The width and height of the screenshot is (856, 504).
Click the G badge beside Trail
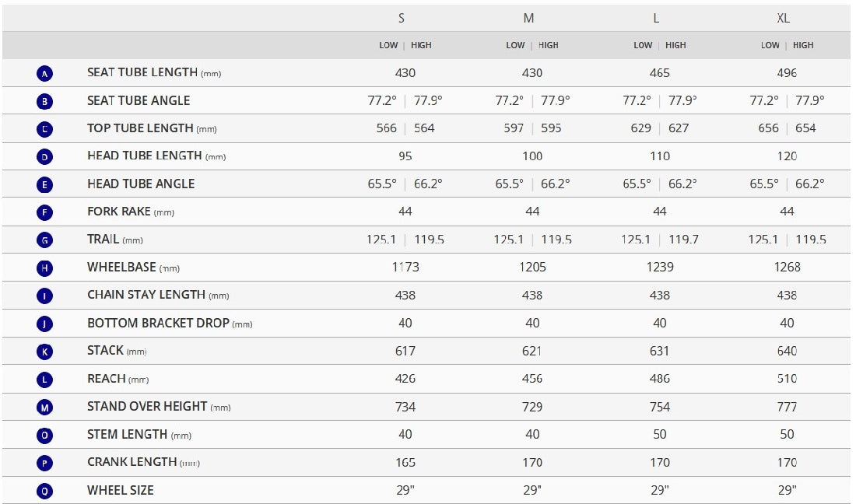click(44, 240)
